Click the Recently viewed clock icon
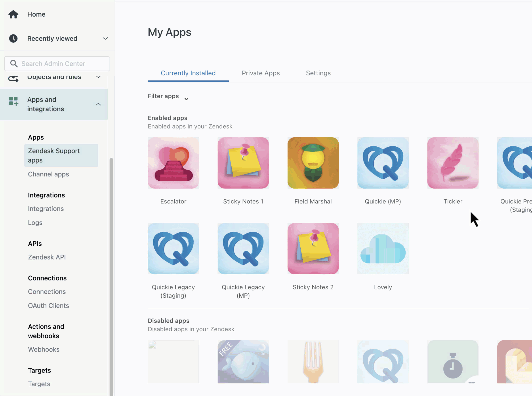 coord(13,38)
